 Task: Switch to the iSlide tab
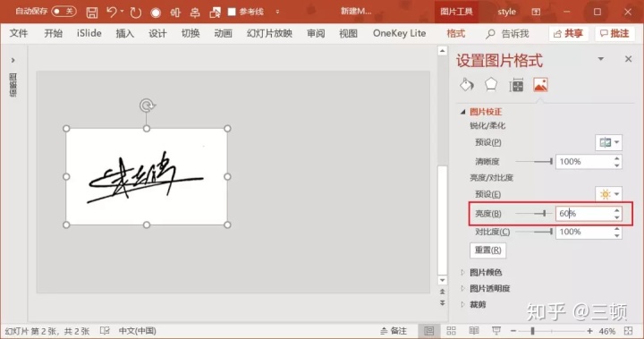click(89, 33)
